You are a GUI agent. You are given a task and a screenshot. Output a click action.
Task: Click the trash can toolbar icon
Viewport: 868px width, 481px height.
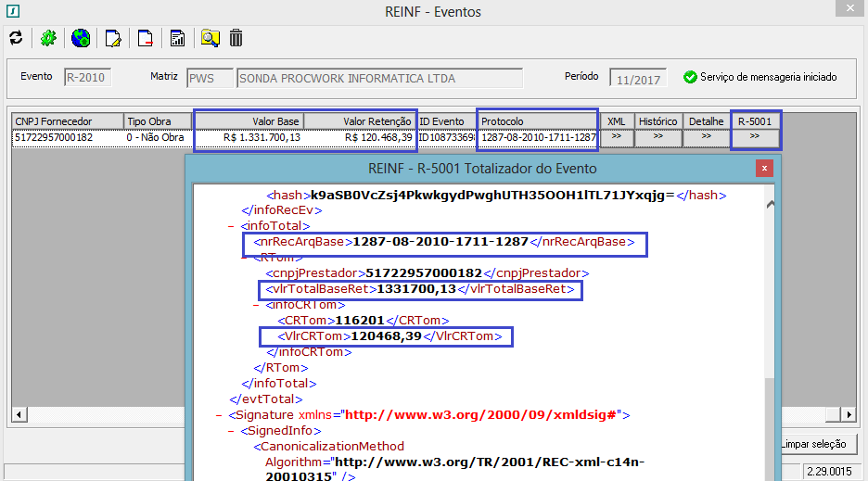[236, 38]
